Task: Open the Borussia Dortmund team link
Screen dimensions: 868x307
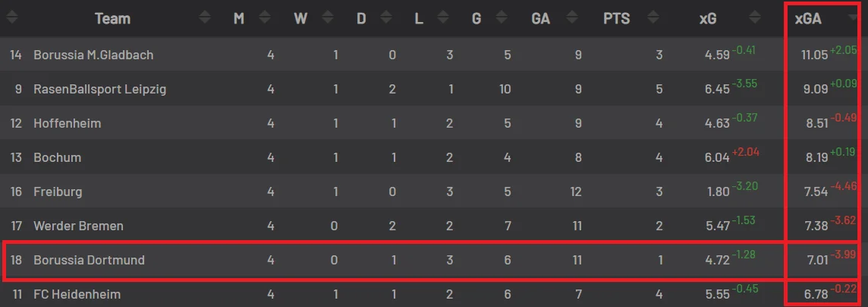Action: pos(89,261)
